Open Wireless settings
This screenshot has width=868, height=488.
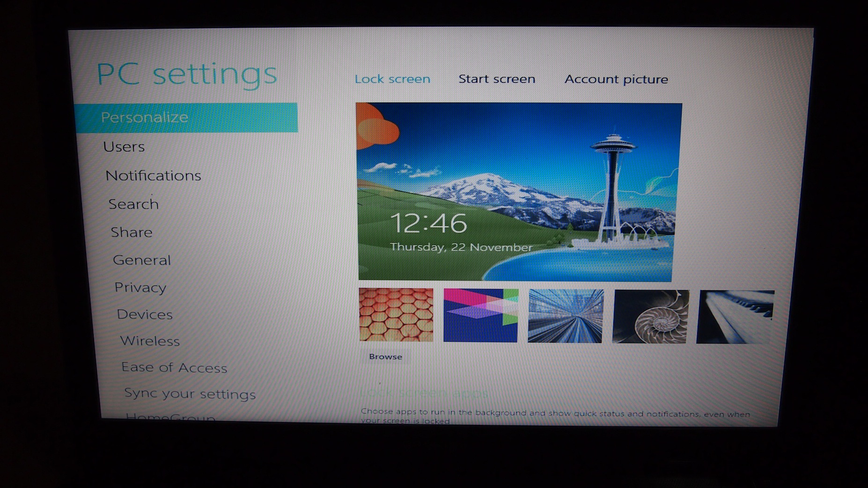pyautogui.click(x=150, y=341)
